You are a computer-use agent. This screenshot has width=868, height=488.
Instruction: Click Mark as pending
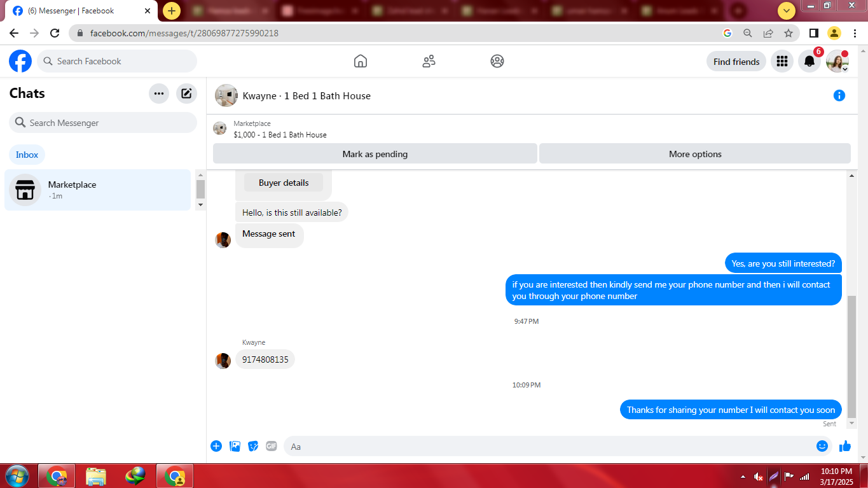(375, 154)
